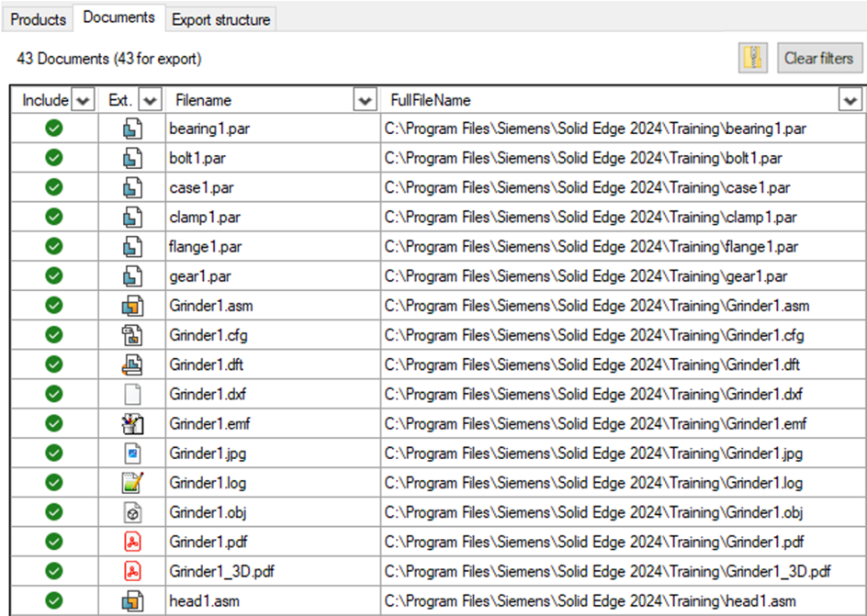The width and height of the screenshot is (867, 616).
Task: Open the FullFileName column filter dropdown
Action: pos(850,100)
